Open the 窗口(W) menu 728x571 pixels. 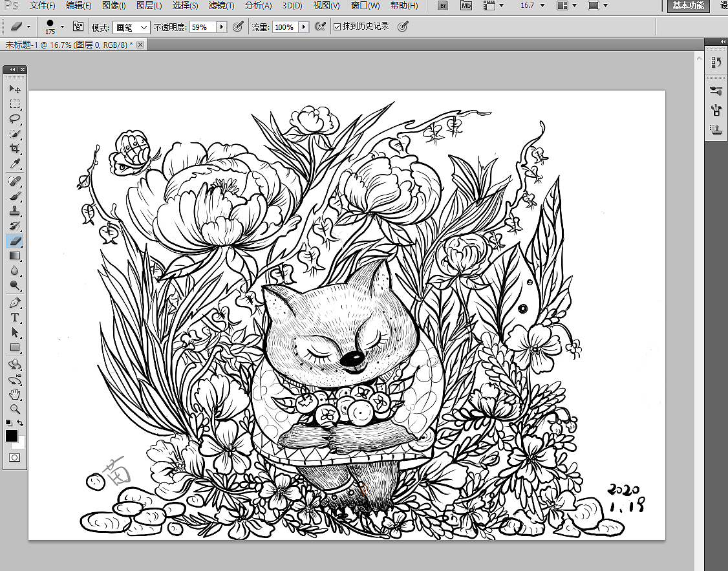[x=365, y=6]
